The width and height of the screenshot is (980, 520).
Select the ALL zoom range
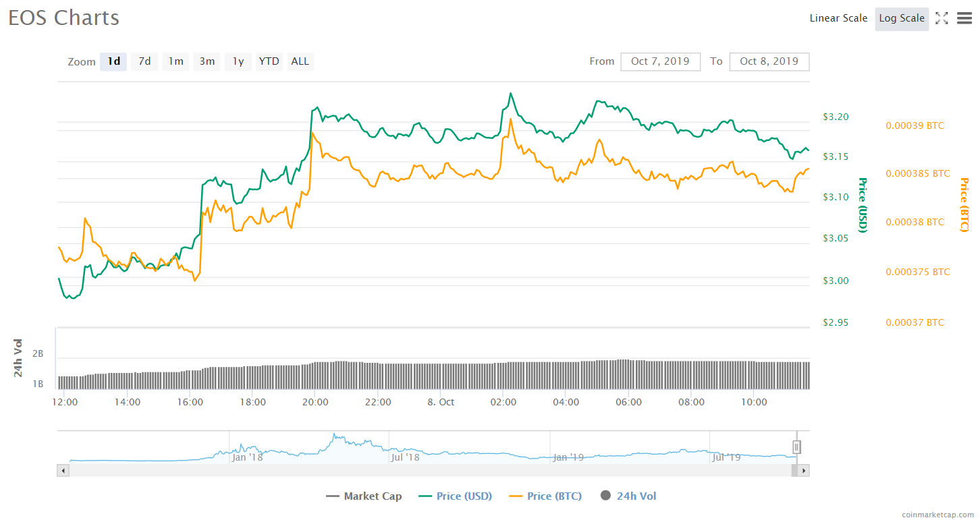pyautogui.click(x=300, y=61)
